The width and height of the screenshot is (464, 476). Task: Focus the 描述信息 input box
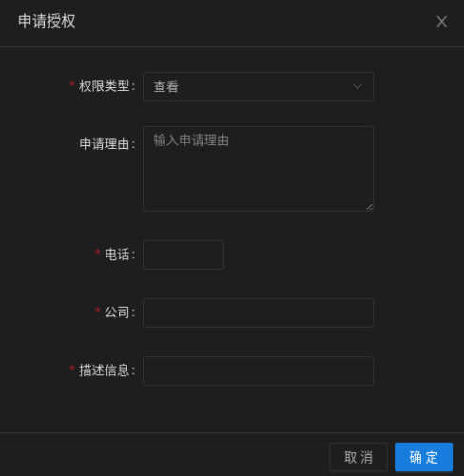pyautogui.click(x=258, y=371)
